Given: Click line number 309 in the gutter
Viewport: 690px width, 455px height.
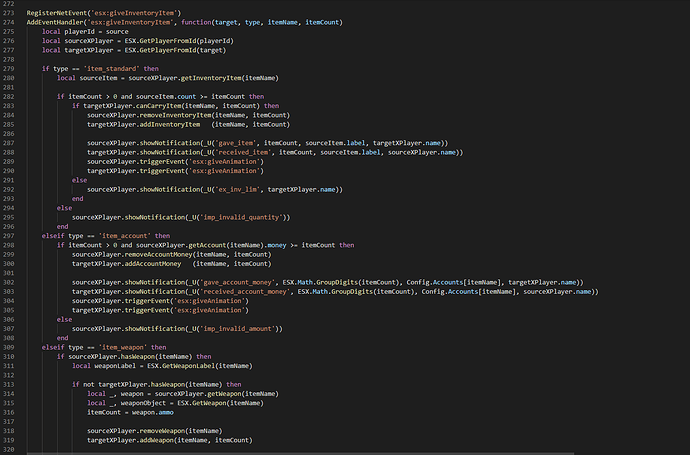Looking at the screenshot, I should (9, 347).
